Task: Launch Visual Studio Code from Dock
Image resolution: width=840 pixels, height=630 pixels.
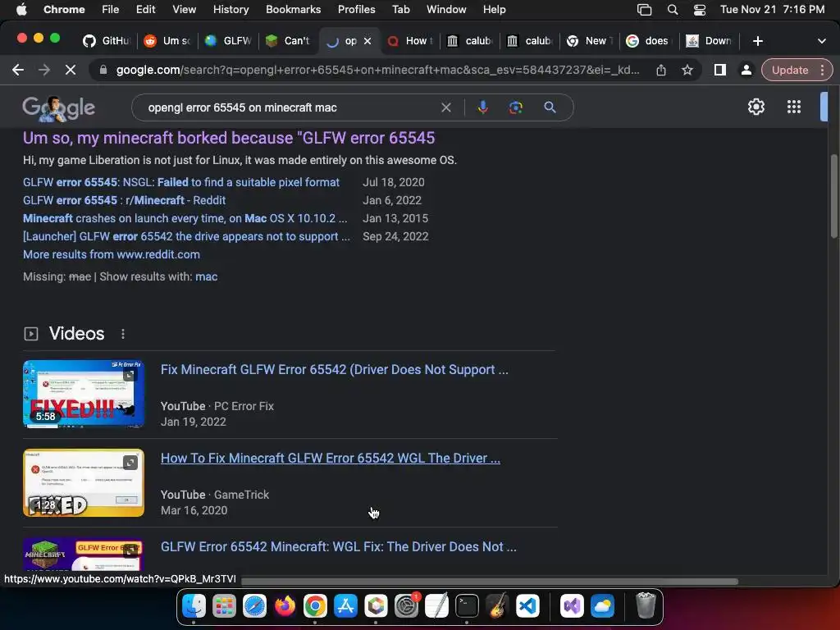Action: 527,606
